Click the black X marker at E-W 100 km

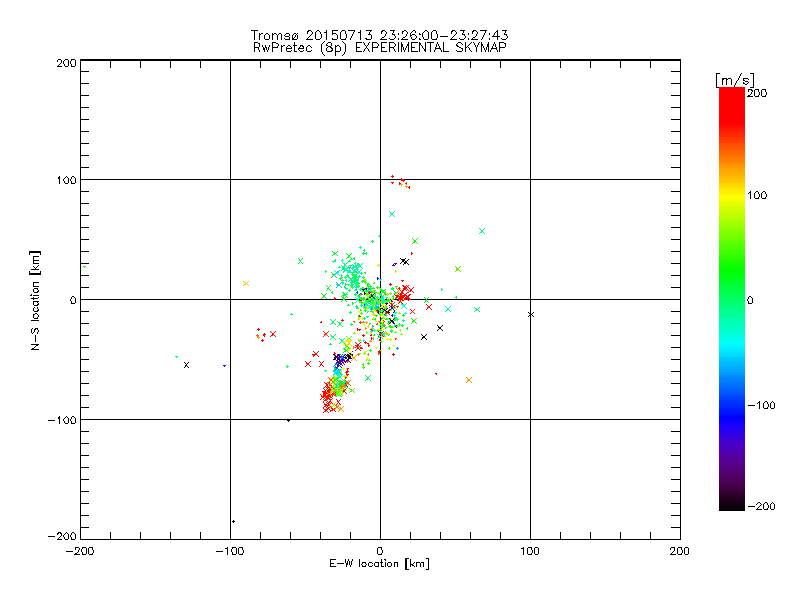coord(531,315)
